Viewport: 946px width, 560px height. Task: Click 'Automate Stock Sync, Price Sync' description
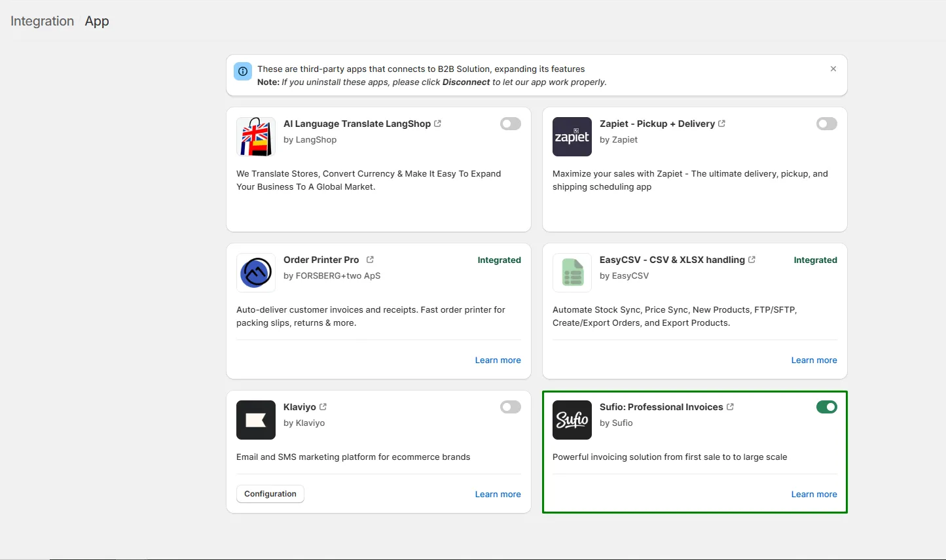[675, 316]
